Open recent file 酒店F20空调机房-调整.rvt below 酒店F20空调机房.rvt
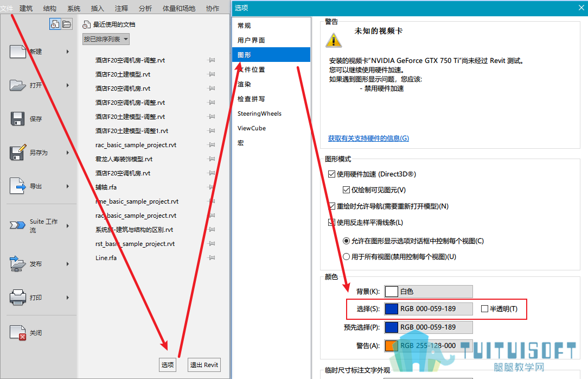The width and height of the screenshot is (588, 379). click(130, 103)
